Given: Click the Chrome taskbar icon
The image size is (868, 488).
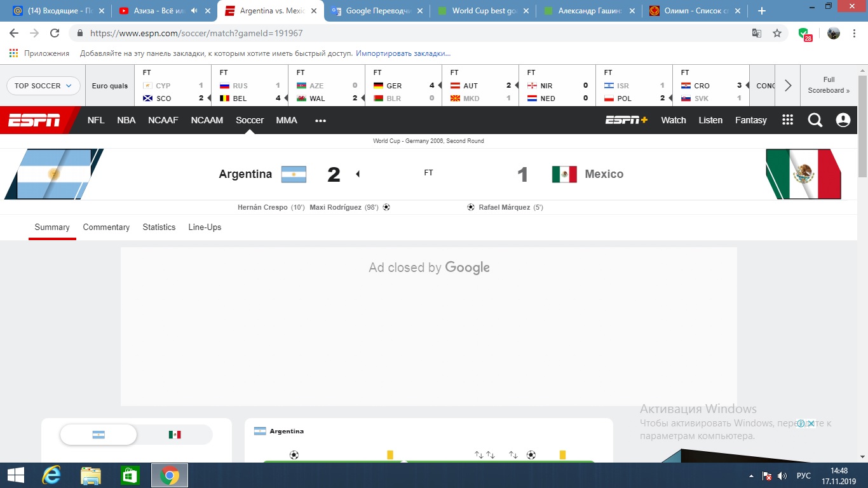Looking at the screenshot, I should coord(169,475).
